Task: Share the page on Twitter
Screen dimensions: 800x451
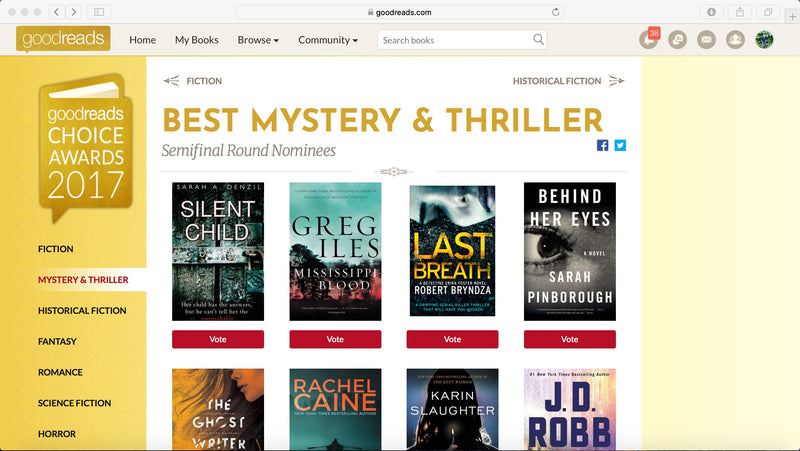Action: point(620,145)
